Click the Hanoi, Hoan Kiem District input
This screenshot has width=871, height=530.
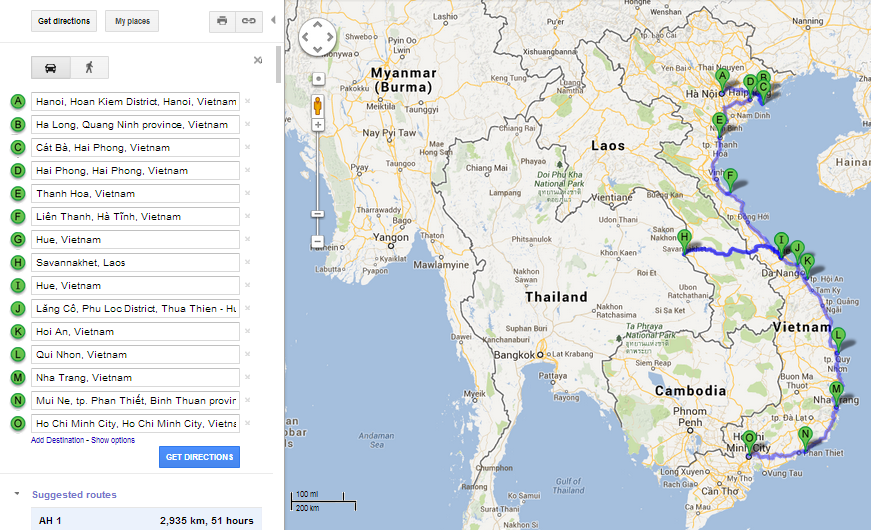coord(136,102)
